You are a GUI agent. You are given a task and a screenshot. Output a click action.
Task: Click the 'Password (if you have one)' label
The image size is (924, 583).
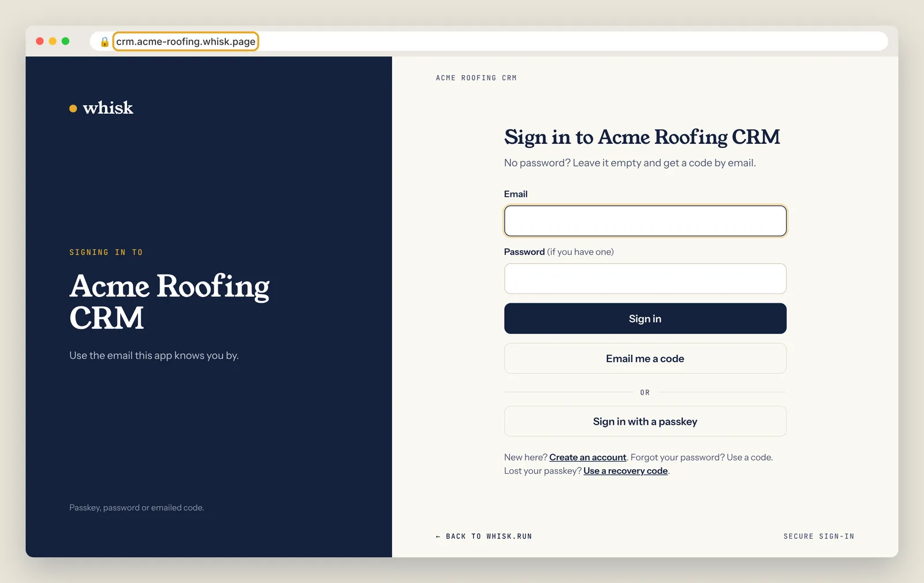click(x=558, y=252)
